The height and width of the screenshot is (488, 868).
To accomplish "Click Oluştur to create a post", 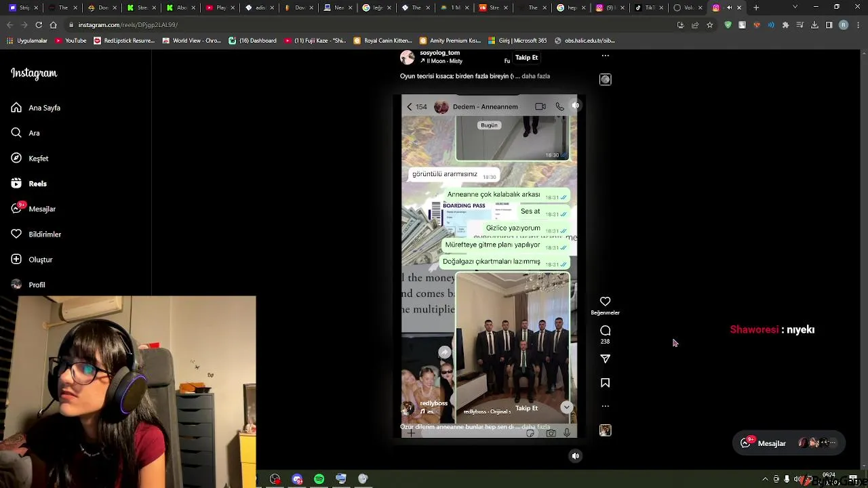I will [x=31, y=260].
